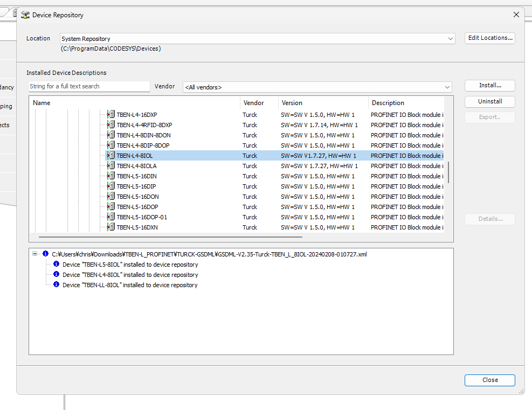Viewport: 532px width, 410px height.
Task: Click the device icon beside TBEN-L5-16DIP
Action: (111, 186)
